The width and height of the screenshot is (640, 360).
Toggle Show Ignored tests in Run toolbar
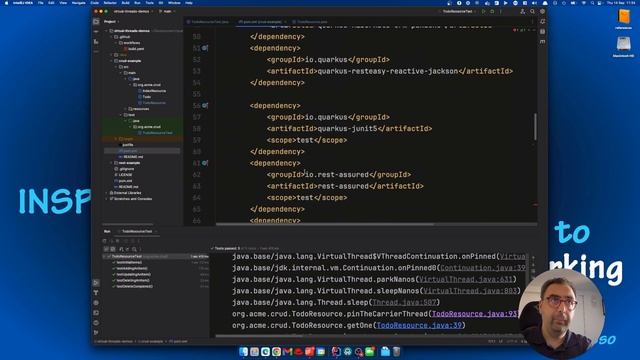click(113, 249)
